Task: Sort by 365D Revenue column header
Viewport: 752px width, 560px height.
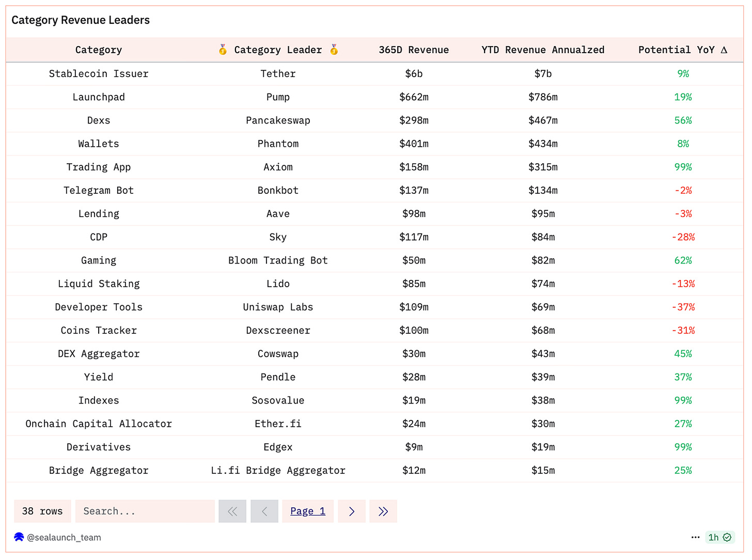Action: pos(414,50)
